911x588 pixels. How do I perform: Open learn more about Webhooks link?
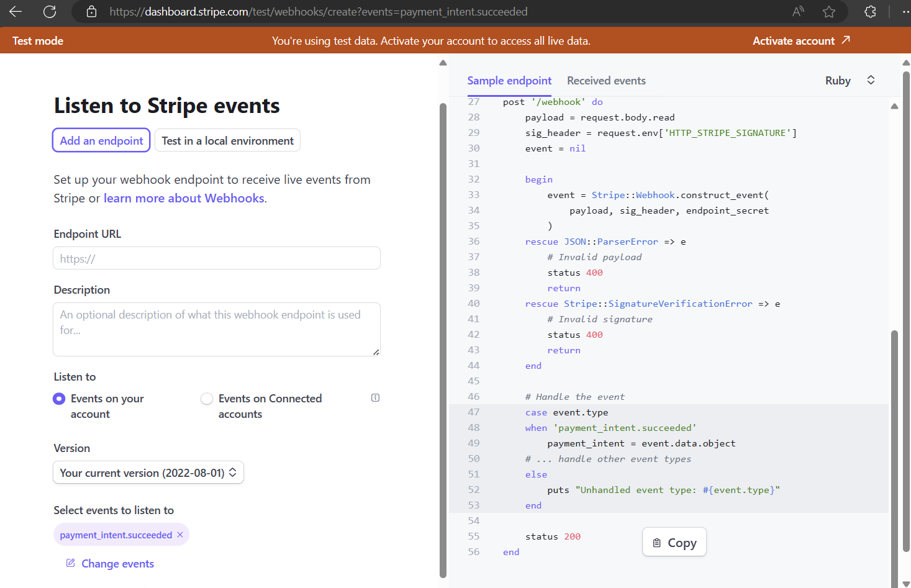[184, 198]
